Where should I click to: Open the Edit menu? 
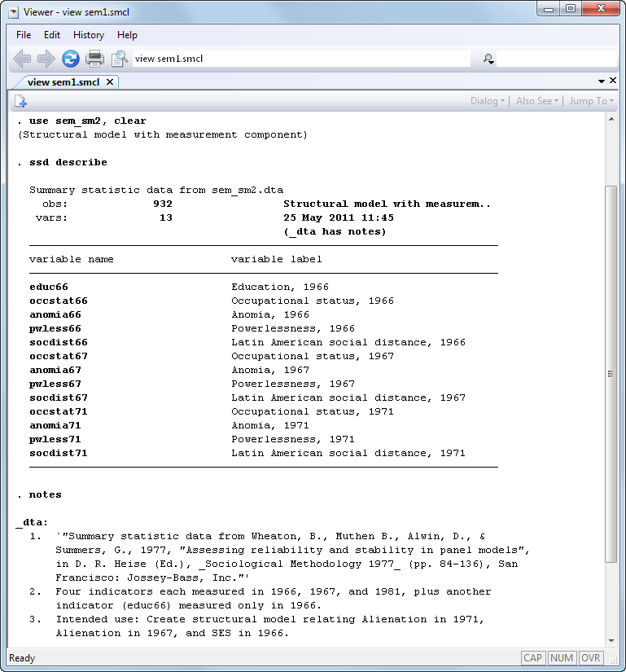pyautogui.click(x=52, y=35)
